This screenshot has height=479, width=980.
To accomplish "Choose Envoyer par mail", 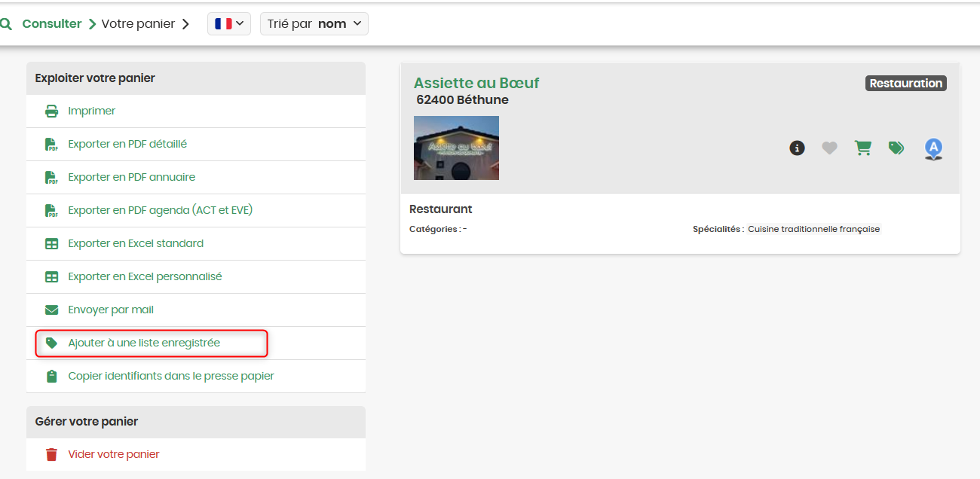I will (111, 310).
